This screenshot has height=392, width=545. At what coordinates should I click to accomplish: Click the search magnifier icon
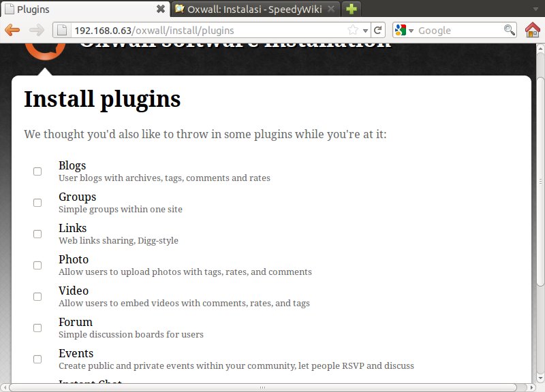pyautogui.click(x=509, y=30)
